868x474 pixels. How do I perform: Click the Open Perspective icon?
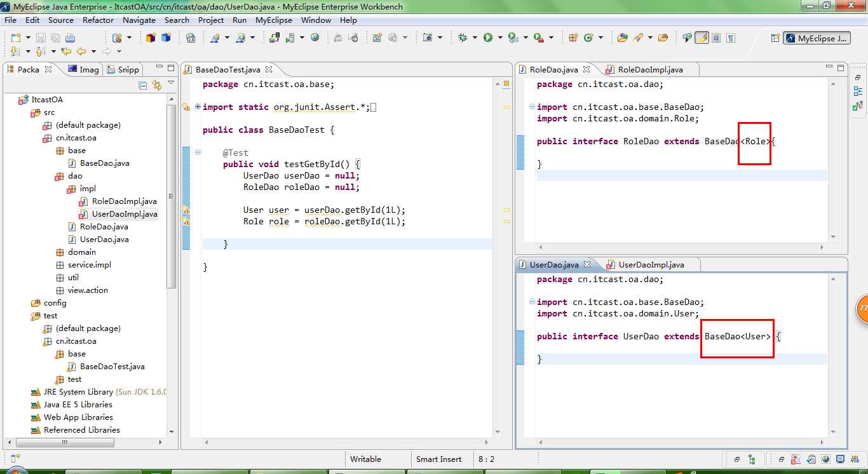coord(775,38)
